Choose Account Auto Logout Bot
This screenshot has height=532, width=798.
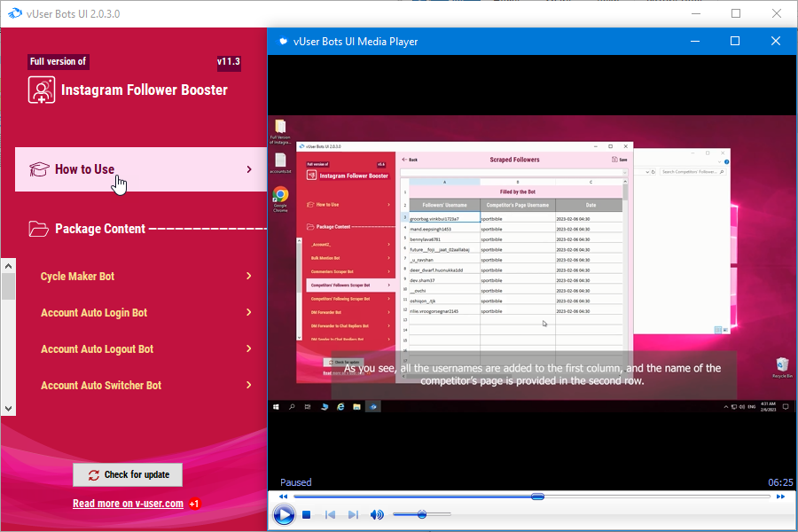[97, 349]
